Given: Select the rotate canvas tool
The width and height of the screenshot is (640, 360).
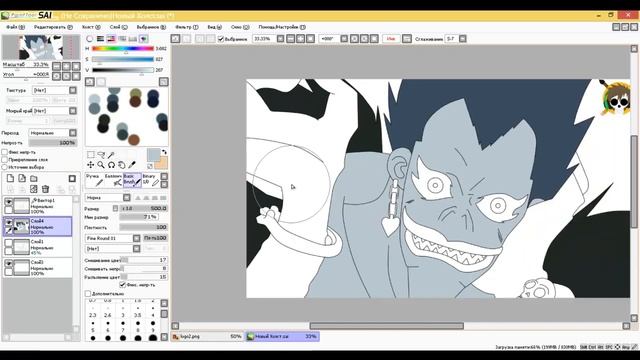Looking at the screenshot, I should [x=111, y=165].
